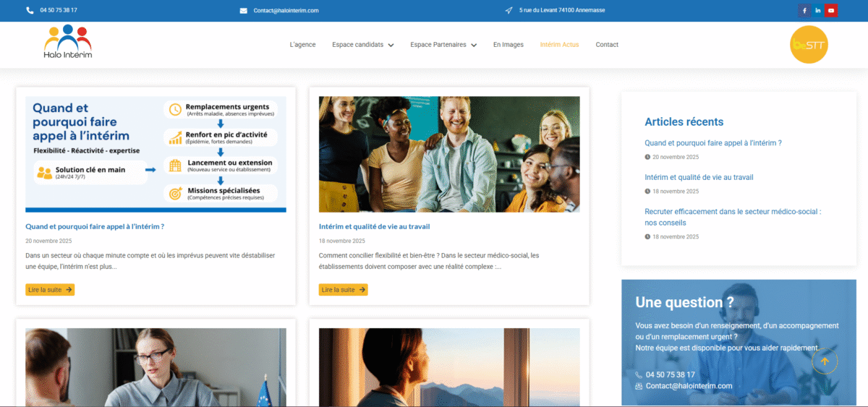Open article title Quand et pourquoi faire appel
The width and height of the screenshot is (868, 407).
pos(95,226)
